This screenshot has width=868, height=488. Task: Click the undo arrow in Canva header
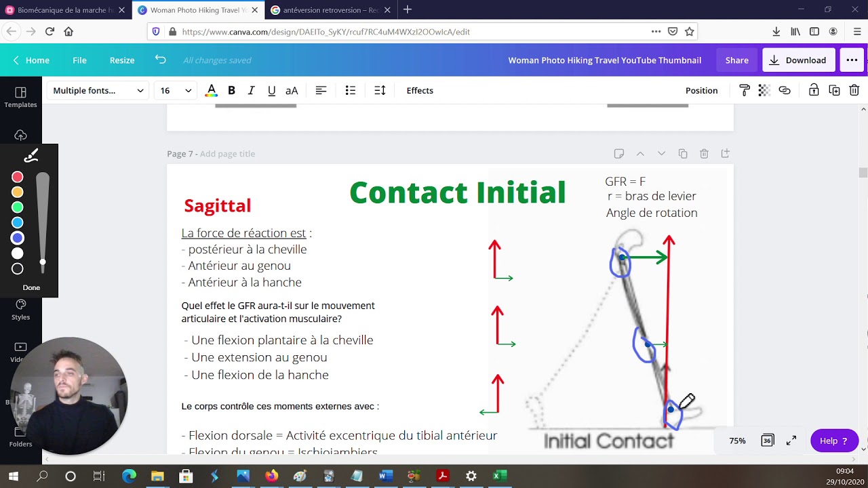(x=160, y=60)
